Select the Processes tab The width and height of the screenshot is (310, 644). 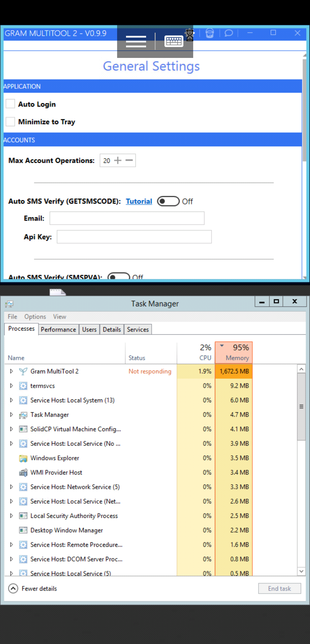[x=22, y=329]
